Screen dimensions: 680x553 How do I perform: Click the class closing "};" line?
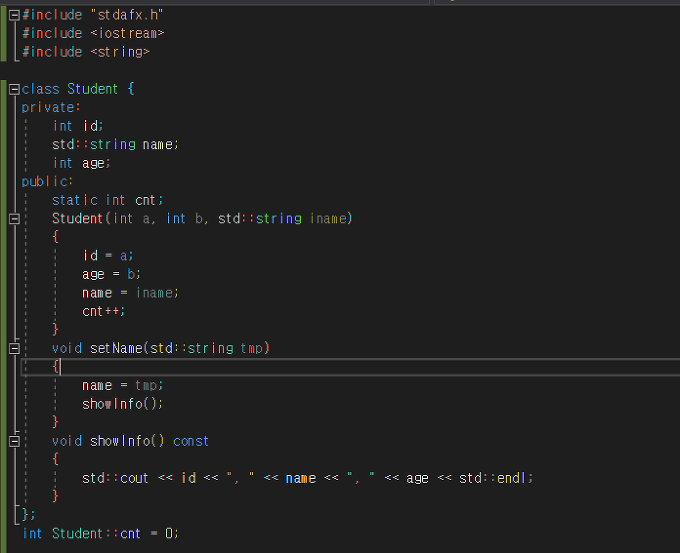click(x=29, y=515)
